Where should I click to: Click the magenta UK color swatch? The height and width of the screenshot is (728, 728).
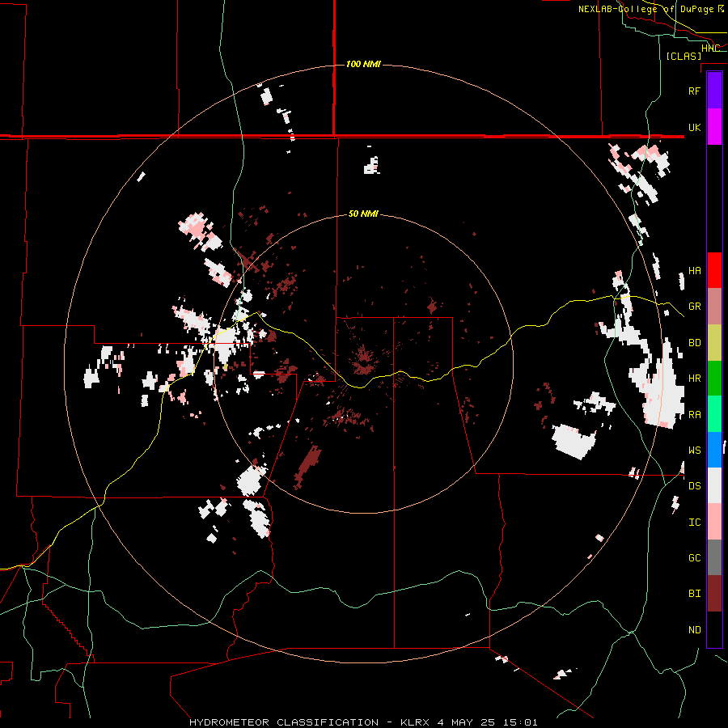pyautogui.click(x=714, y=127)
